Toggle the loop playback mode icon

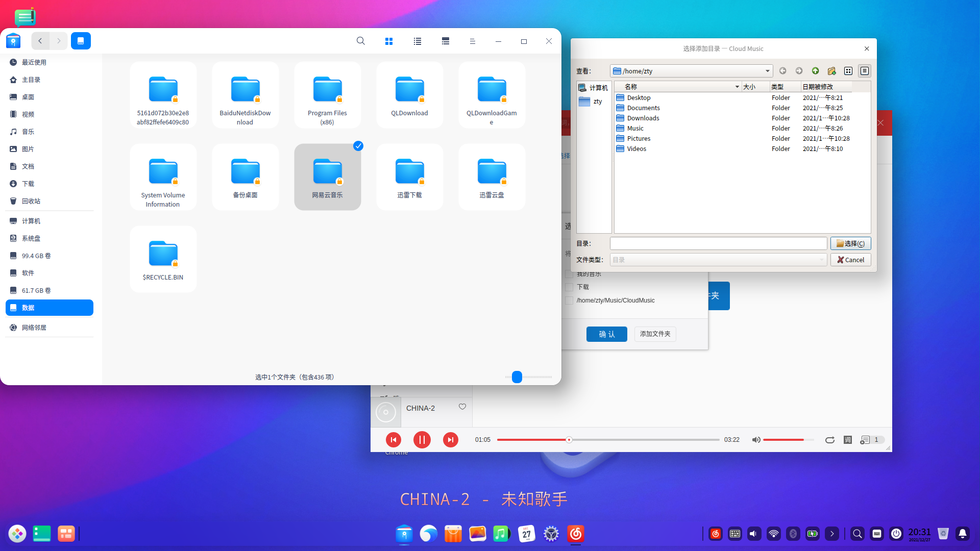(x=830, y=440)
